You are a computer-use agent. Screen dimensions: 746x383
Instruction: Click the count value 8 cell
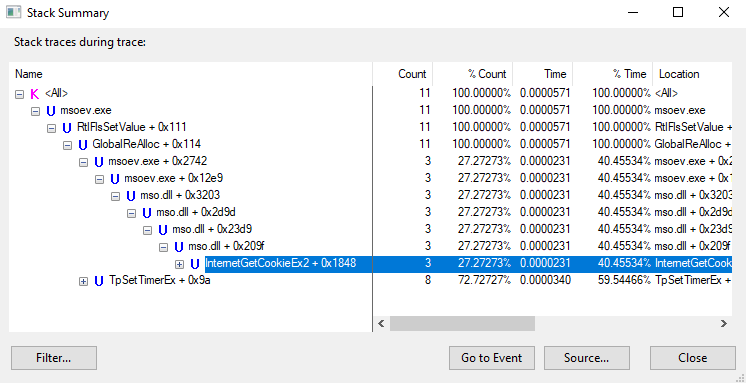pyautogui.click(x=427, y=281)
